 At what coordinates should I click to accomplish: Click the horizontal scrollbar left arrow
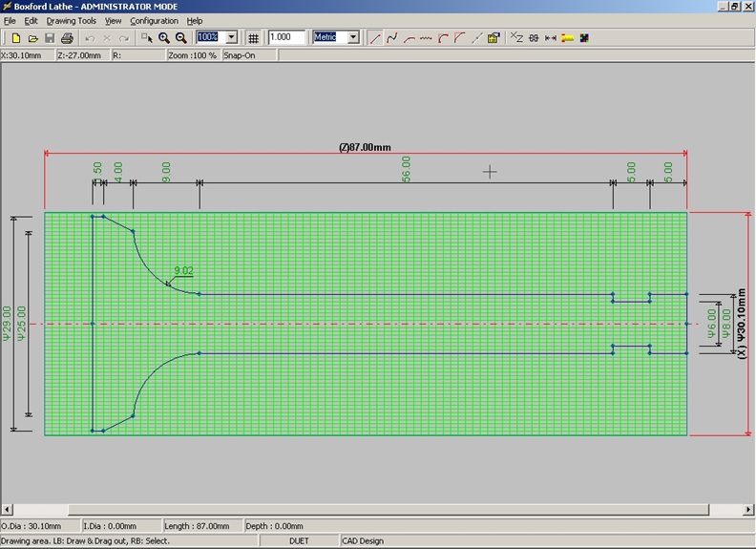tap(7, 510)
